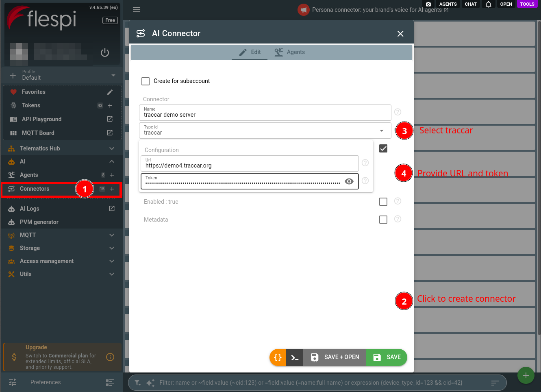Open Connectors in the sidebar
Screen dimensions: 541x392
pos(35,189)
